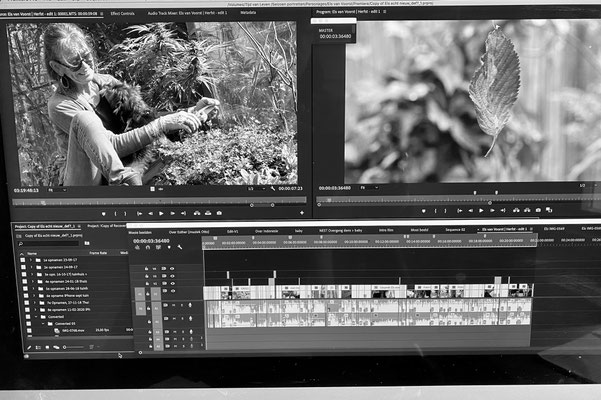Solo the A1 audio track
Image resolution: width=601 pixels, height=400 pixels.
[x=182, y=305]
